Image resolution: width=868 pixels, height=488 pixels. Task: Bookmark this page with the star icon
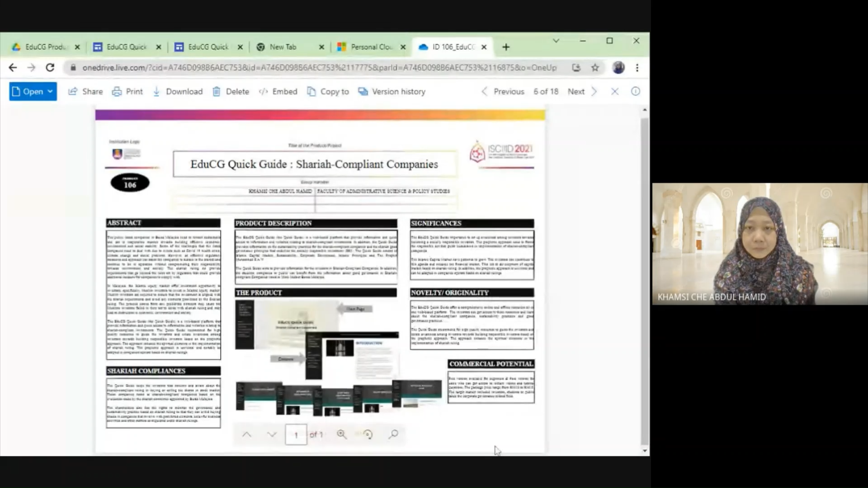[595, 67]
